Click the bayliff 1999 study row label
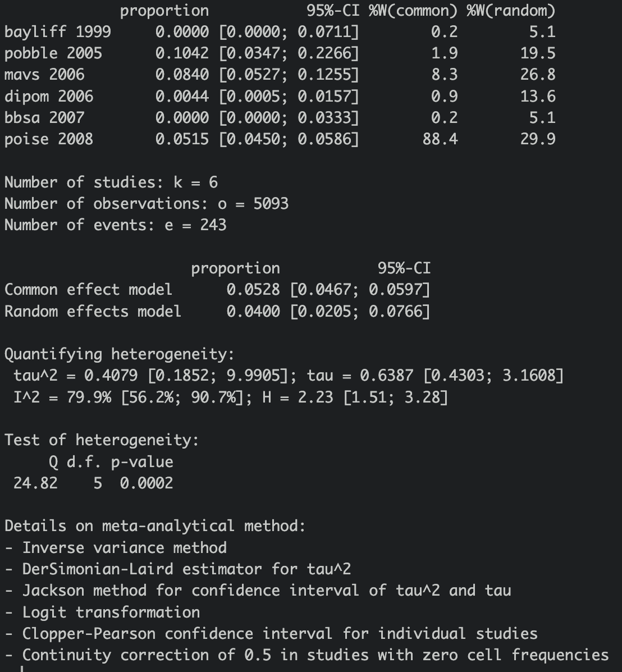 coord(57,32)
